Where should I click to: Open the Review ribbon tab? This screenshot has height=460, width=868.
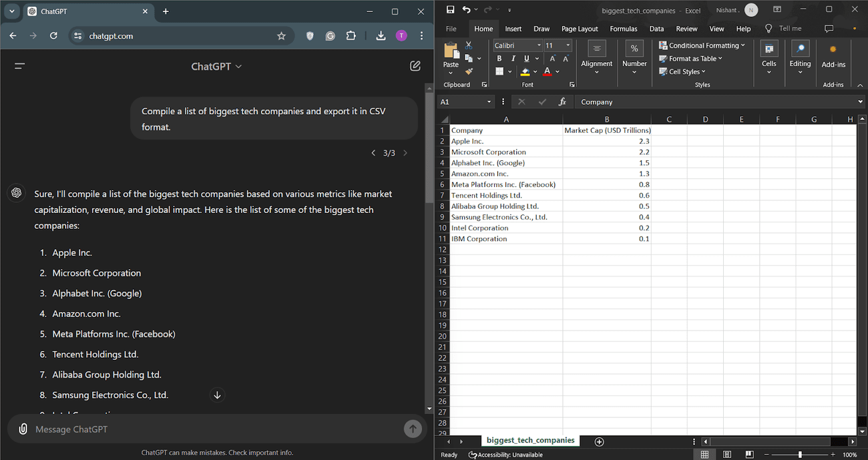[x=686, y=29]
